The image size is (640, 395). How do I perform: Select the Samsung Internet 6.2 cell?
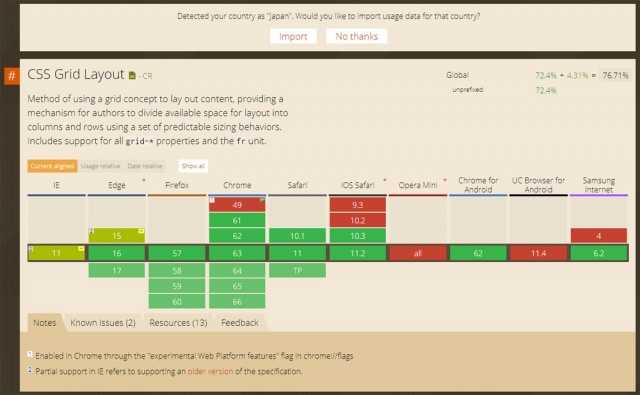pos(599,253)
